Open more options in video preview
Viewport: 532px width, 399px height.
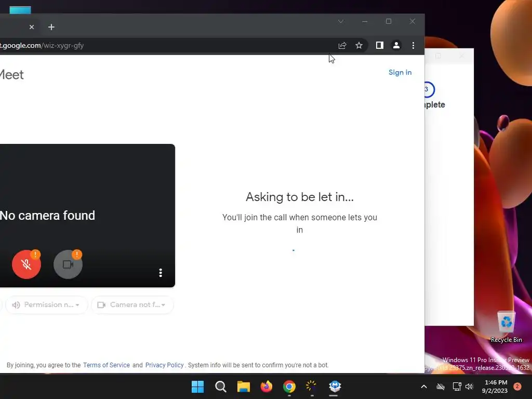click(161, 273)
